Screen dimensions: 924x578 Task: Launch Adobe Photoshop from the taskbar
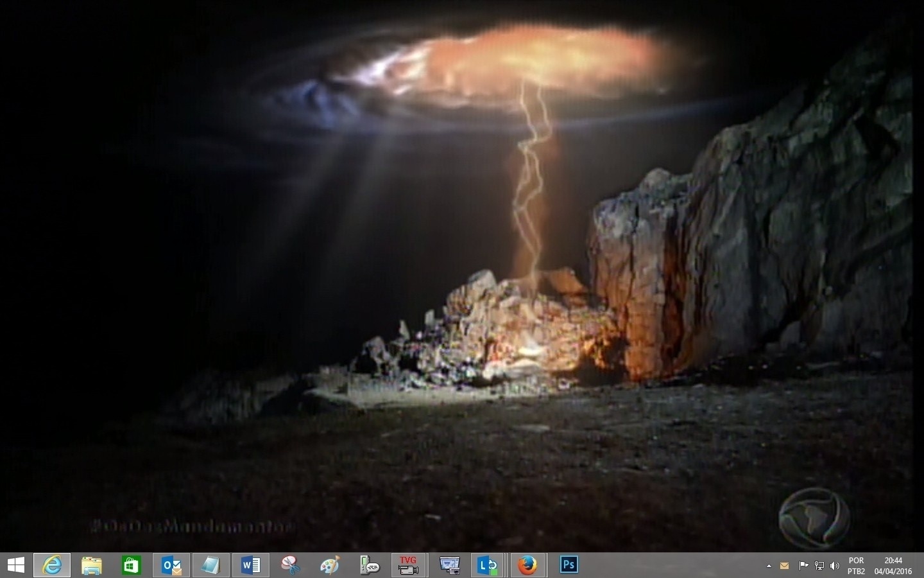pyautogui.click(x=569, y=565)
